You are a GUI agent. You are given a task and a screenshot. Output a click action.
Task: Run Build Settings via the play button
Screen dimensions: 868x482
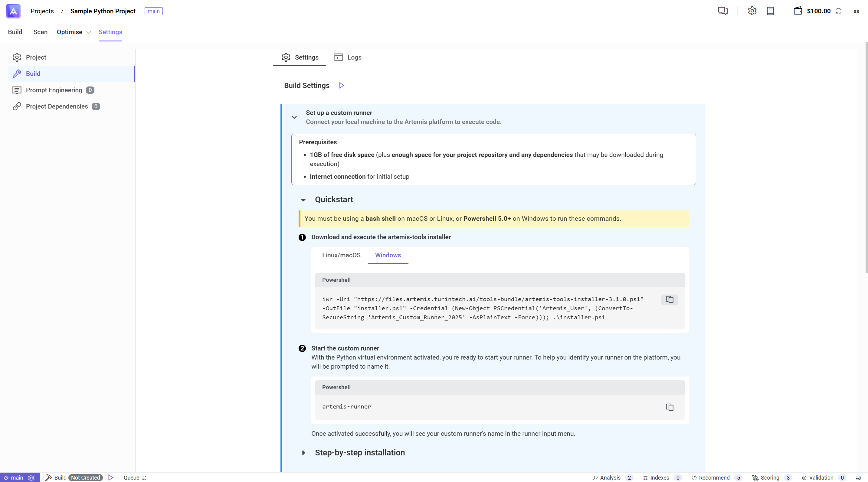pos(341,85)
